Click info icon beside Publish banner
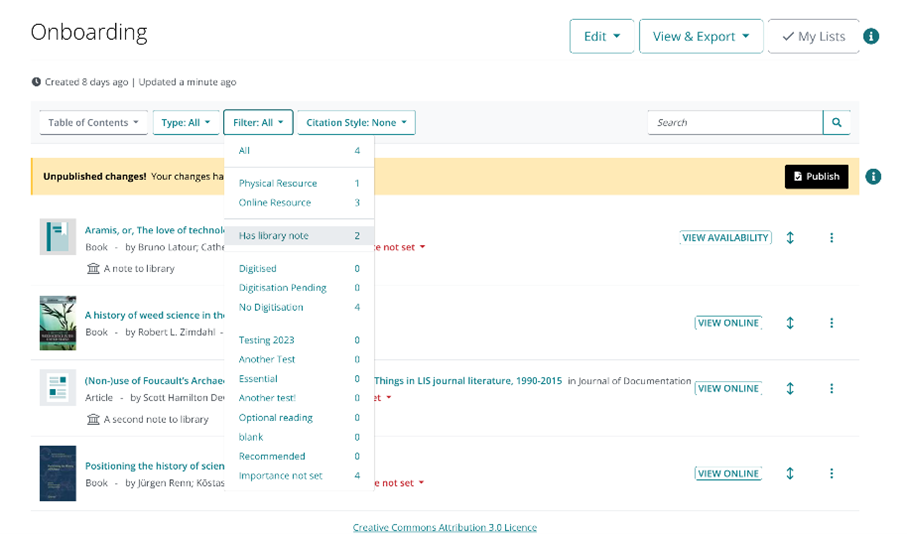Screen dimensions: 907x534 point(873,177)
